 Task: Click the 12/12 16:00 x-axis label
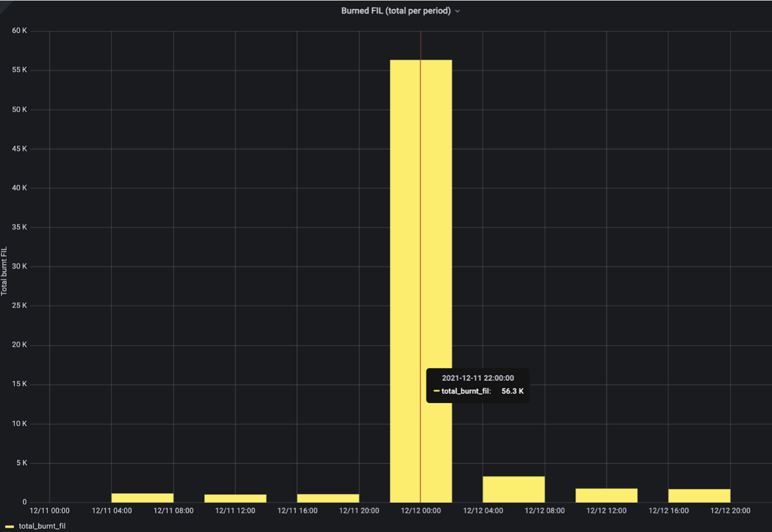(668, 511)
